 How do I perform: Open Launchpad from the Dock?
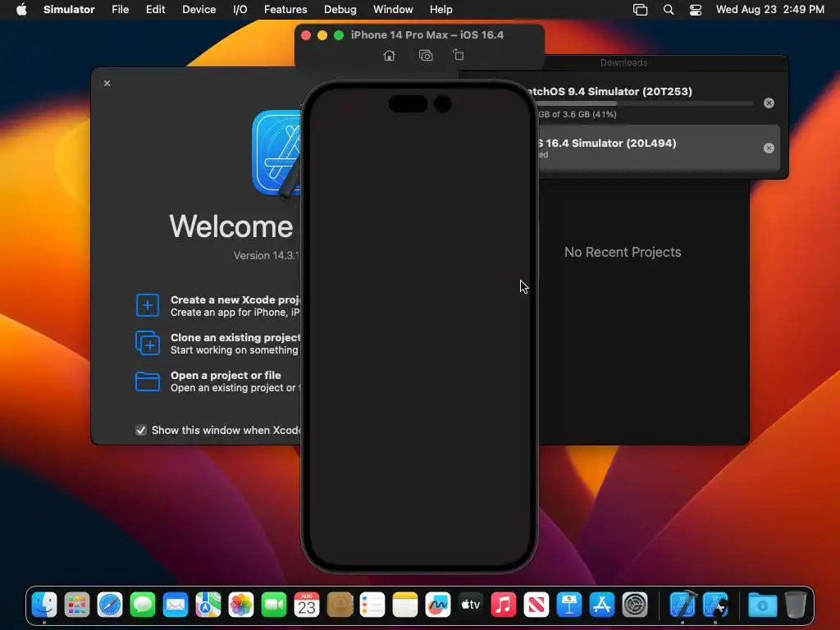tap(77, 605)
